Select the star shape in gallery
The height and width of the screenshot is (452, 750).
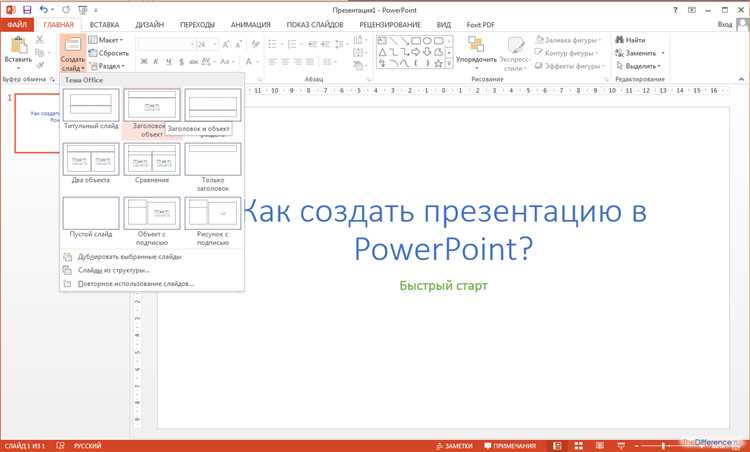[438, 63]
